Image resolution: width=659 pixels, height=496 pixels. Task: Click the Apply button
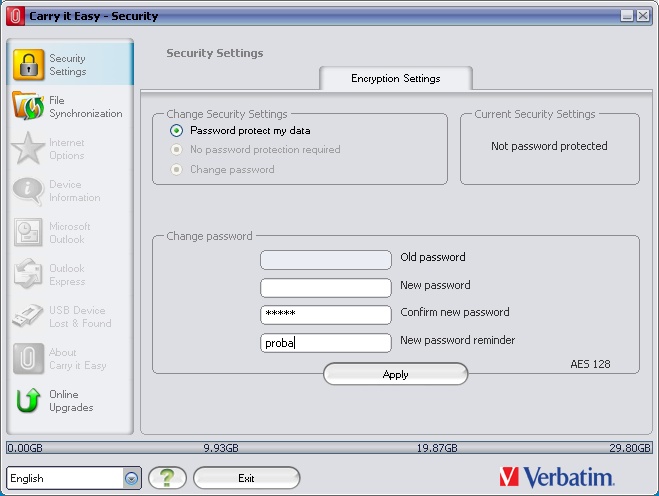(395, 374)
